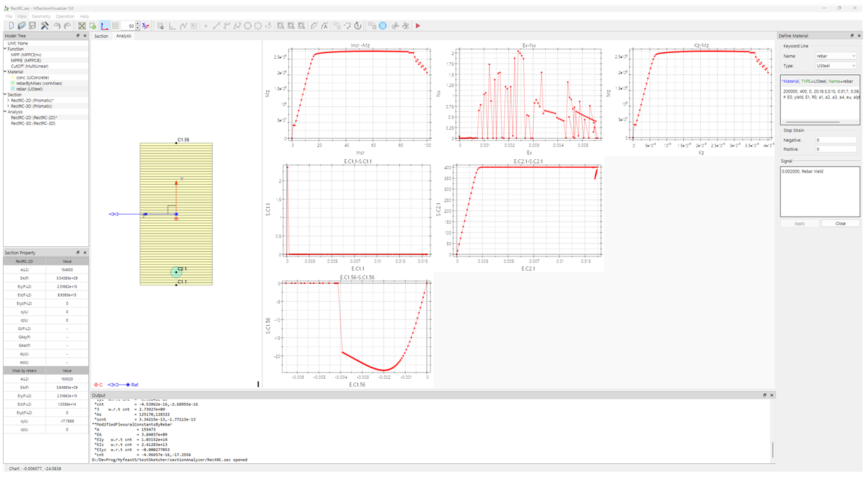Collapse the Section tree node
868x478 pixels.
click(x=5, y=94)
